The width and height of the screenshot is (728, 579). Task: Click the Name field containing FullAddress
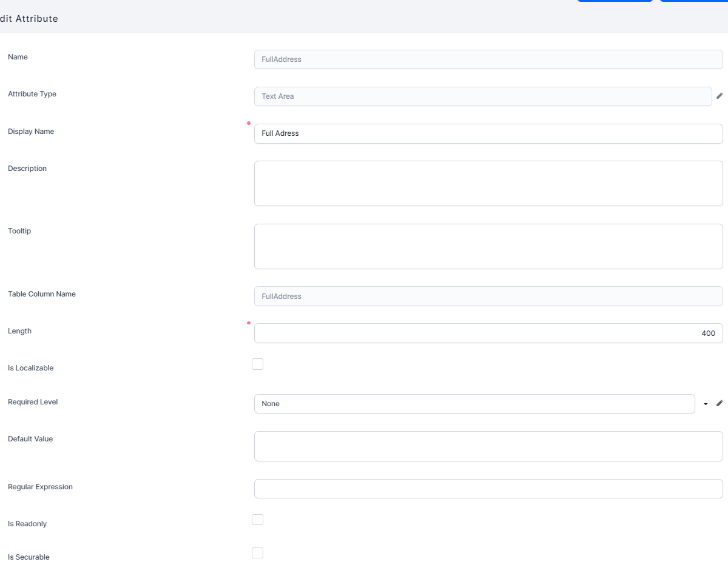coord(488,59)
